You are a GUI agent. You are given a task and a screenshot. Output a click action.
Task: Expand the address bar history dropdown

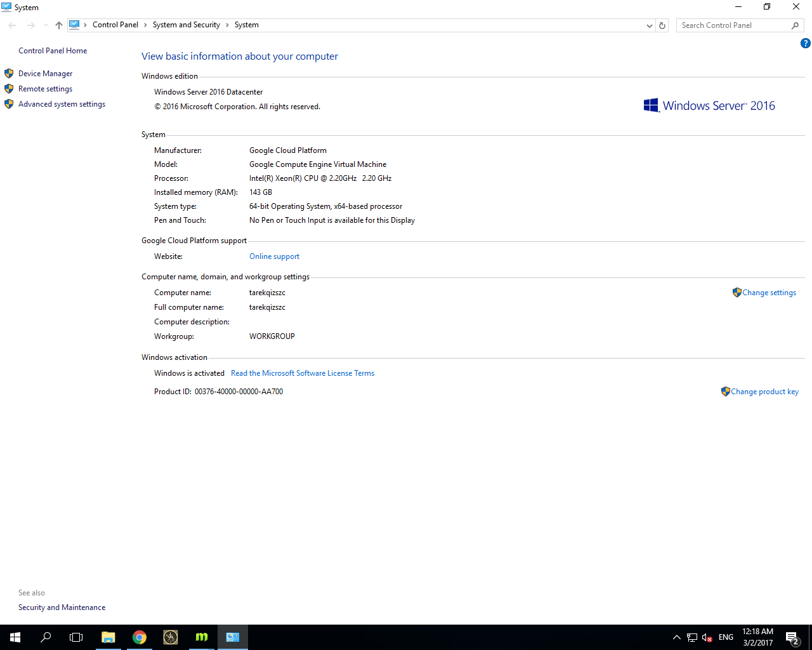click(649, 25)
